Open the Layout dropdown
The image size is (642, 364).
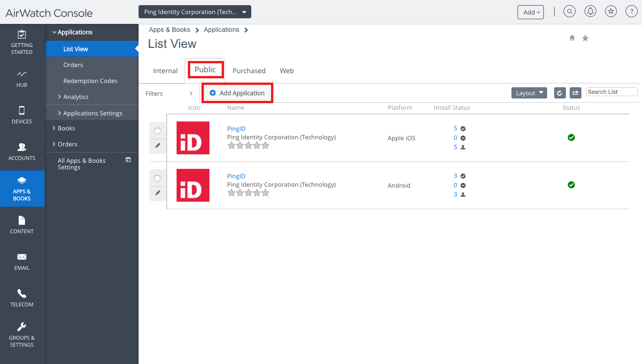[529, 93]
